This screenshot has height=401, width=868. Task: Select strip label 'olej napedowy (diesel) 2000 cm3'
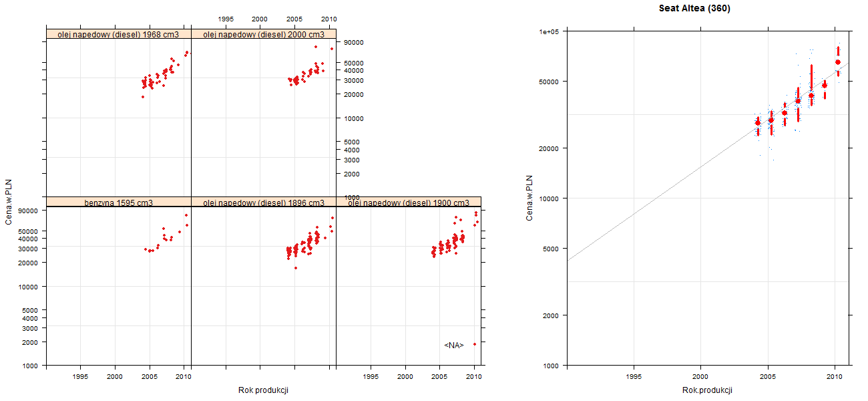pos(264,34)
